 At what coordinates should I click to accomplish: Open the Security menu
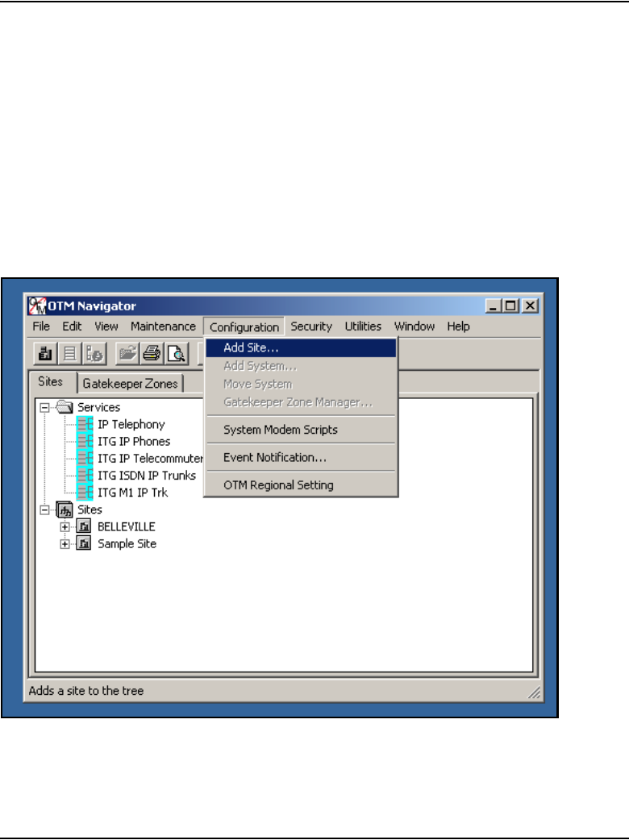pyautogui.click(x=311, y=326)
